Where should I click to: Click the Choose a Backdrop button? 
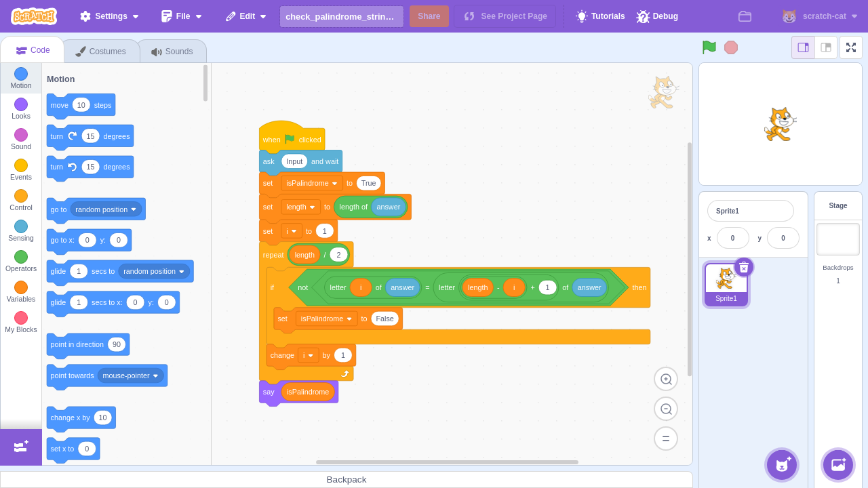click(x=838, y=465)
